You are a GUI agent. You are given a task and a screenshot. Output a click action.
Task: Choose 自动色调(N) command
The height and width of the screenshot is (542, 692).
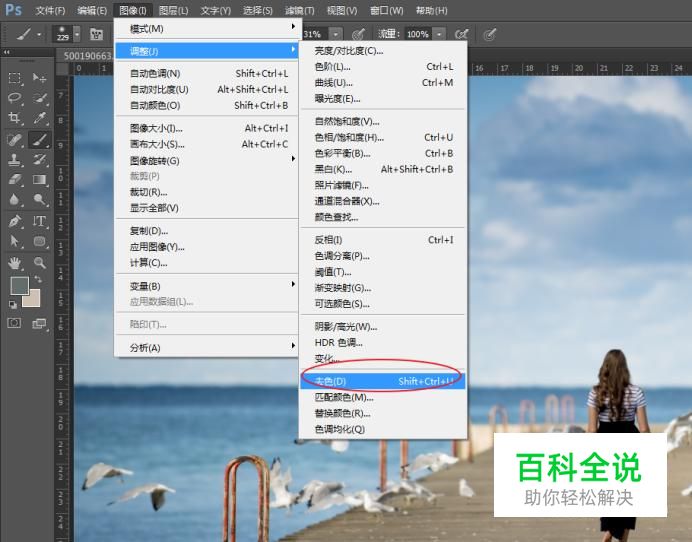click(x=207, y=73)
